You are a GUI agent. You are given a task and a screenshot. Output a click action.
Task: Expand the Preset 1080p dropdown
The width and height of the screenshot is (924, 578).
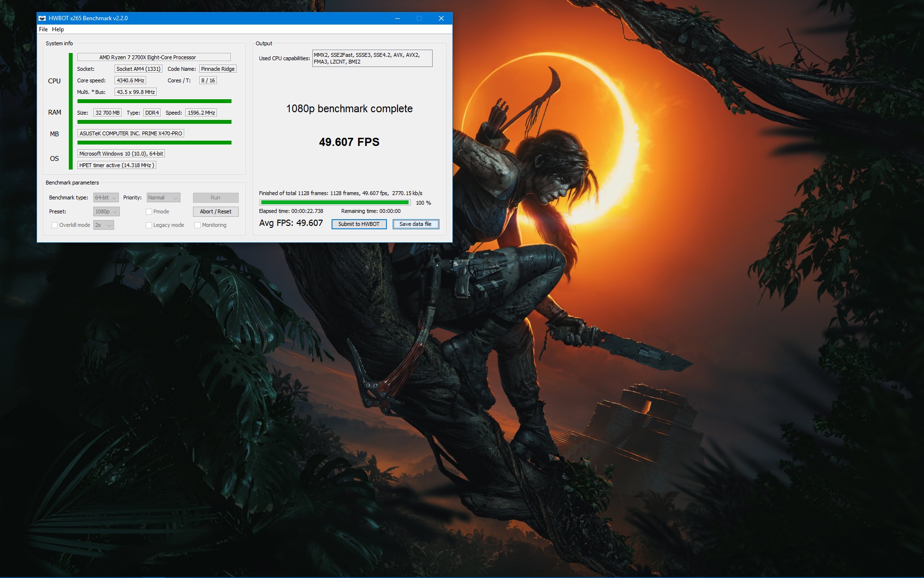tap(106, 211)
